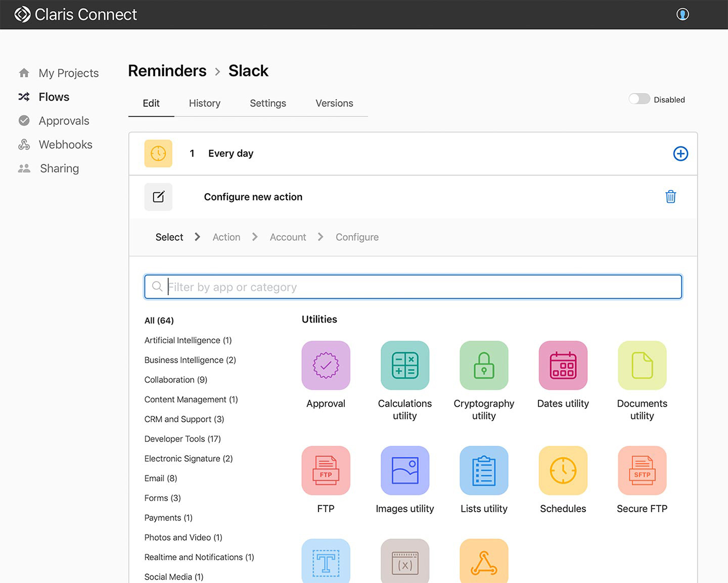728x583 pixels.
Task: Select the Documents utility icon
Action: click(x=642, y=365)
